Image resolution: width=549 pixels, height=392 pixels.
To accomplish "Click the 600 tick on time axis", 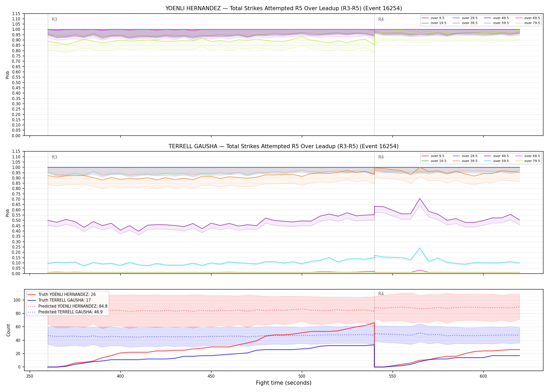I will [x=483, y=376].
